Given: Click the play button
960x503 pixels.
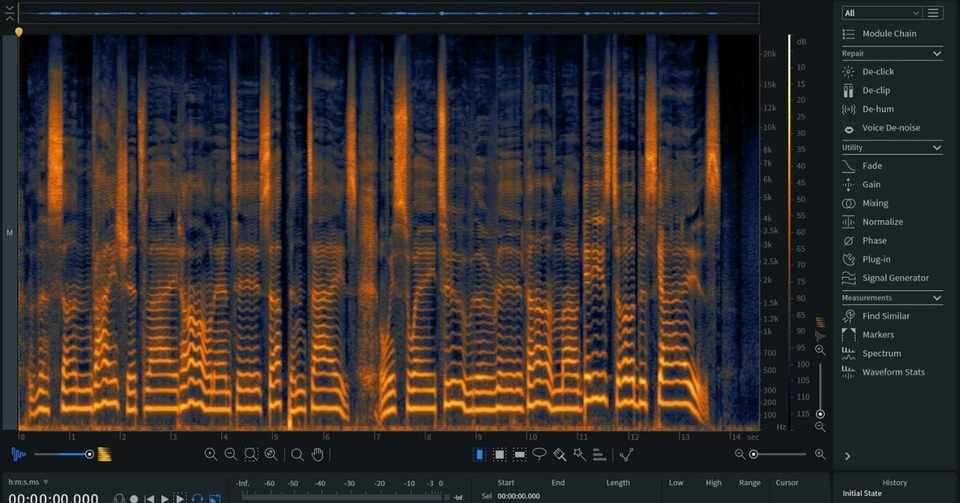Looking at the screenshot, I should (x=165, y=499).
